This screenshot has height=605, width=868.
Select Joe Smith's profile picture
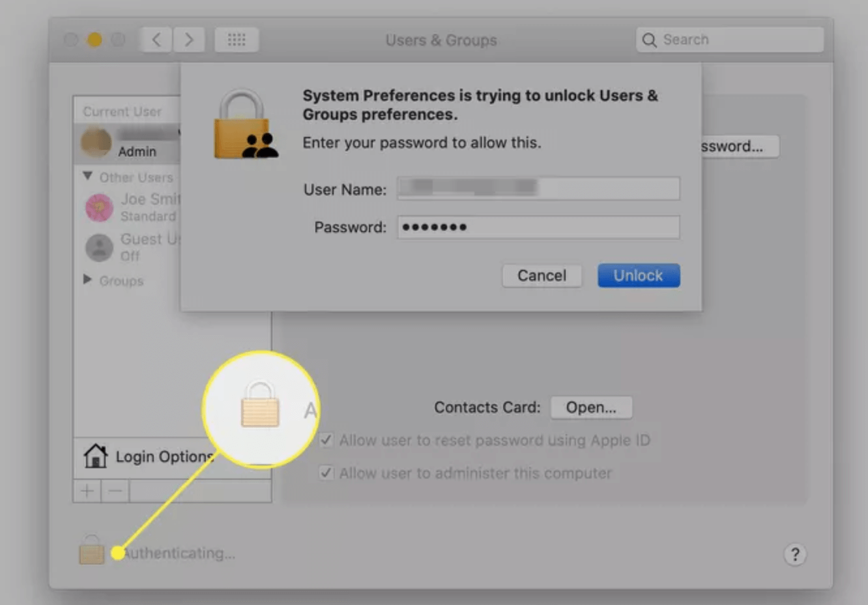pyautogui.click(x=99, y=207)
